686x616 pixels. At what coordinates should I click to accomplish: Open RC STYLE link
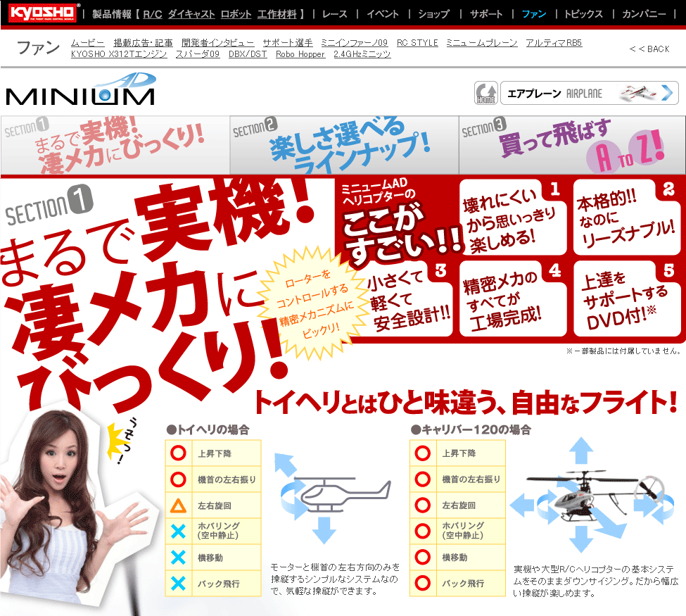tap(417, 43)
